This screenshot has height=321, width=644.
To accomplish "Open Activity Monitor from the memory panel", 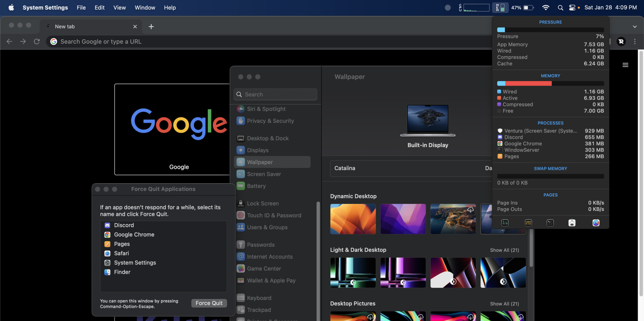I will (505, 223).
